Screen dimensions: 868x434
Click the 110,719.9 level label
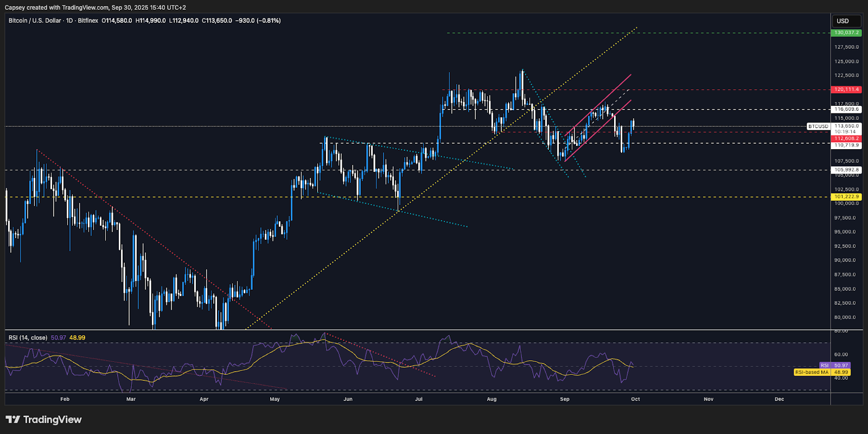pos(846,145)
